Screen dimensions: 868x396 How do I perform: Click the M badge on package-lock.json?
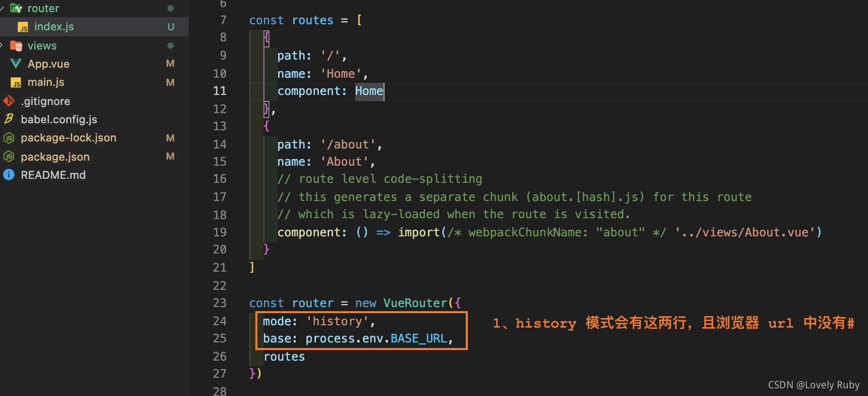pos(171,138)
